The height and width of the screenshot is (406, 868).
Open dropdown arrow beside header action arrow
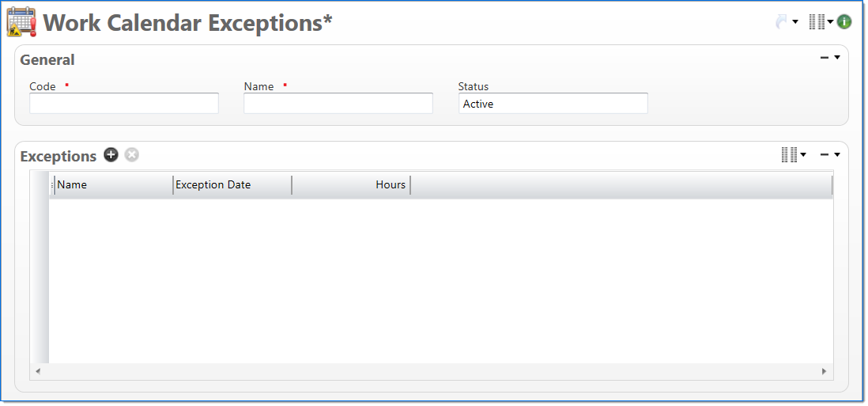[x=795, y=22]
